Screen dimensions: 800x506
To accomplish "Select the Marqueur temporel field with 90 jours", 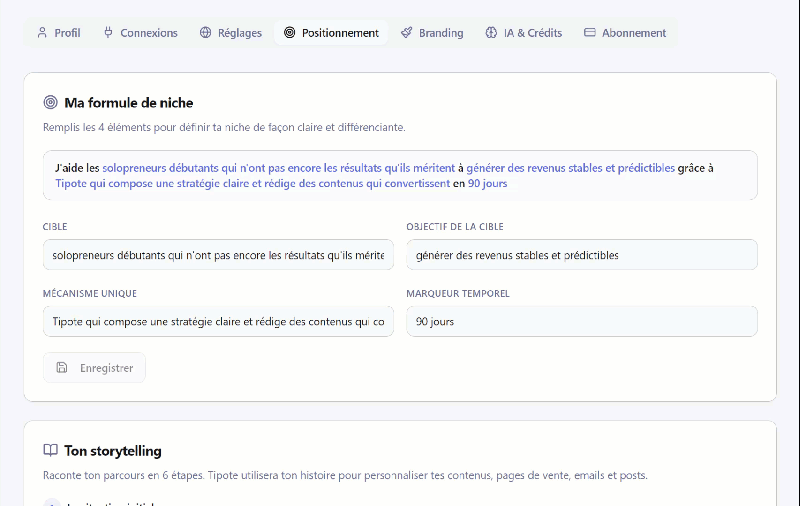I will [x=581, y=322].
